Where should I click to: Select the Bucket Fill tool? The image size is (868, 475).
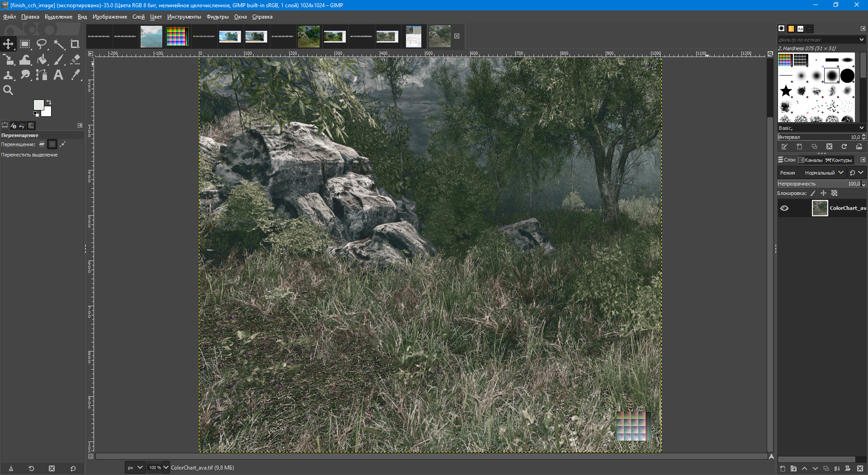coord(42,60)
